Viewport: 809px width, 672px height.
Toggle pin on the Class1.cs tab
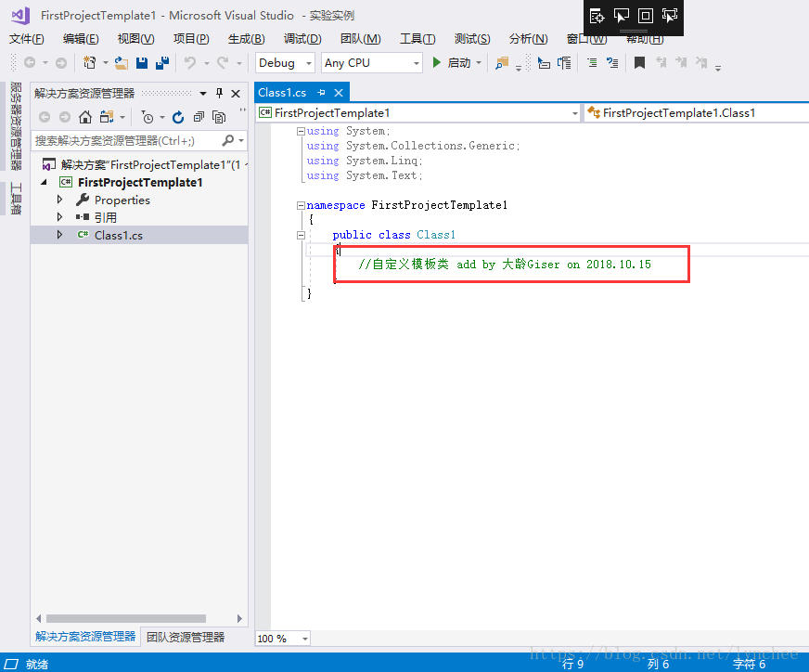(321, 93)
